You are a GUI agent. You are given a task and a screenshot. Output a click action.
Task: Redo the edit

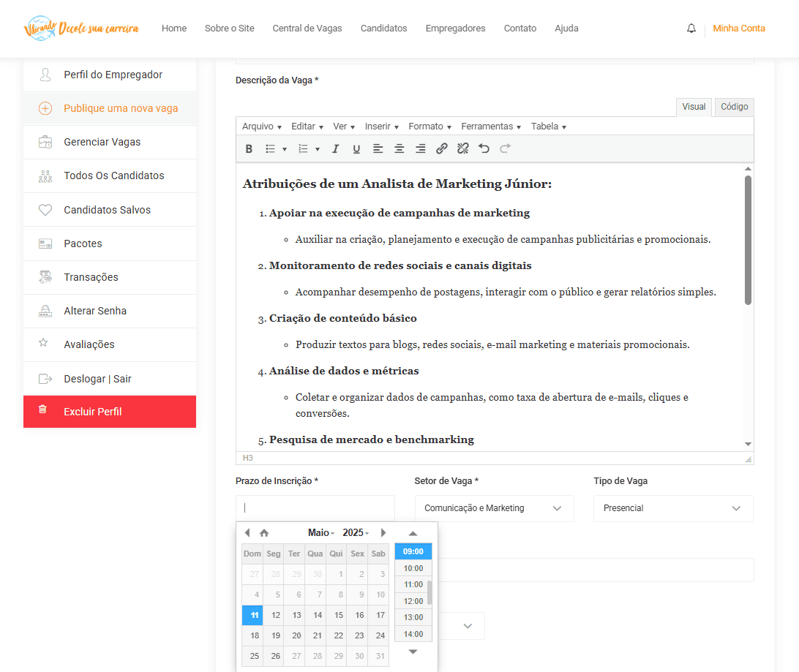[x=505, y=148]
